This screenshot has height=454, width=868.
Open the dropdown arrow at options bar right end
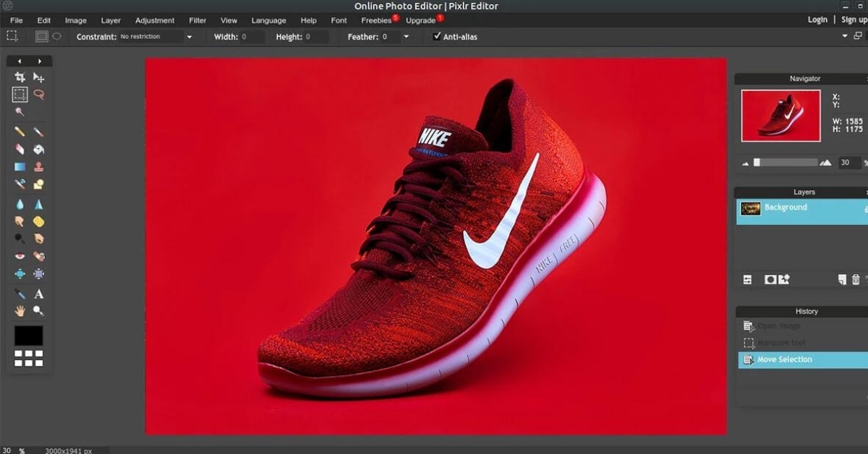846,35
